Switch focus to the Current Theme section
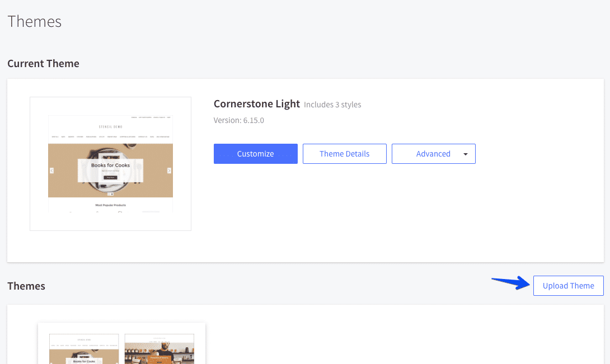 point(43,63)
